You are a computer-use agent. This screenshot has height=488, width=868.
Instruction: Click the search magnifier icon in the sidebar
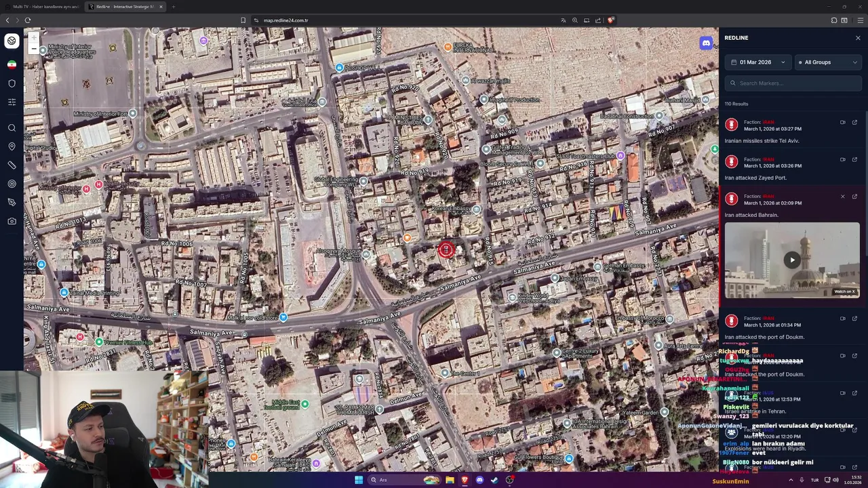(12, 127)
